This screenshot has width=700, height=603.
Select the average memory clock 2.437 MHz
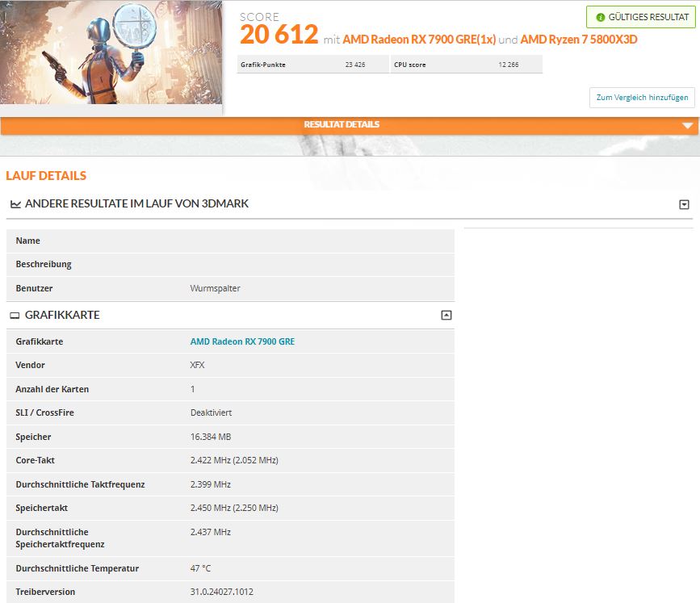210,532
